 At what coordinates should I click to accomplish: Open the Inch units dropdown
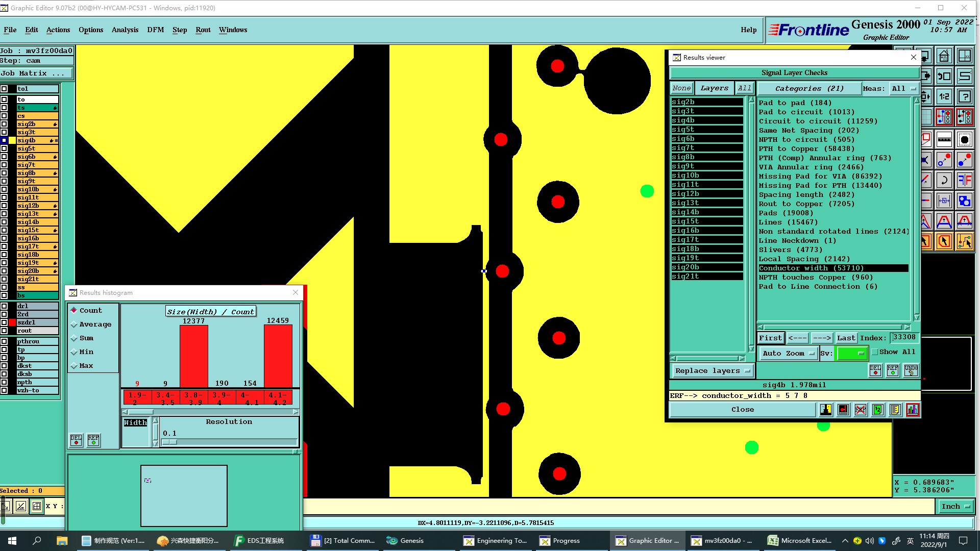(x=955, y=506)
